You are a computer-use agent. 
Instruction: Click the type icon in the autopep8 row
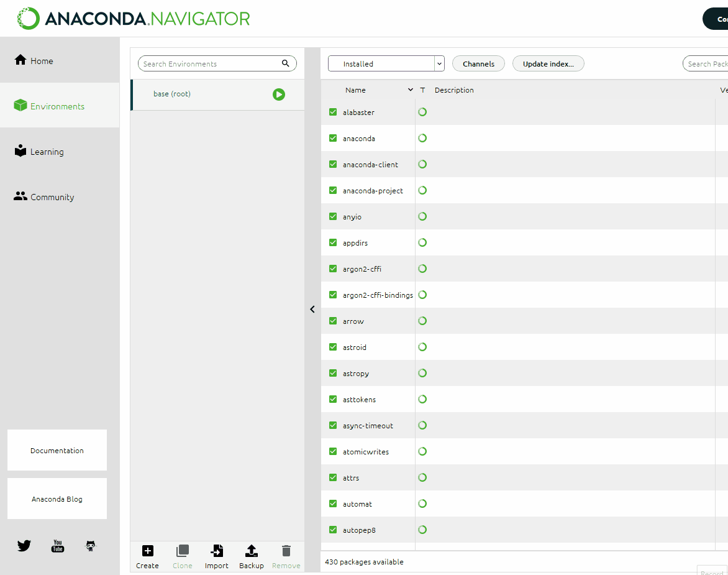[422, 530]
